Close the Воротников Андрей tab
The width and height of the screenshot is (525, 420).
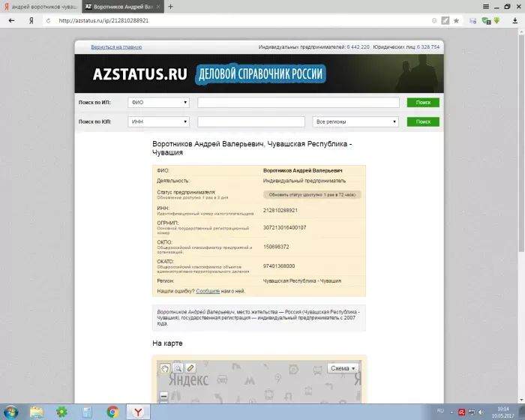click(x=158, y=7)
